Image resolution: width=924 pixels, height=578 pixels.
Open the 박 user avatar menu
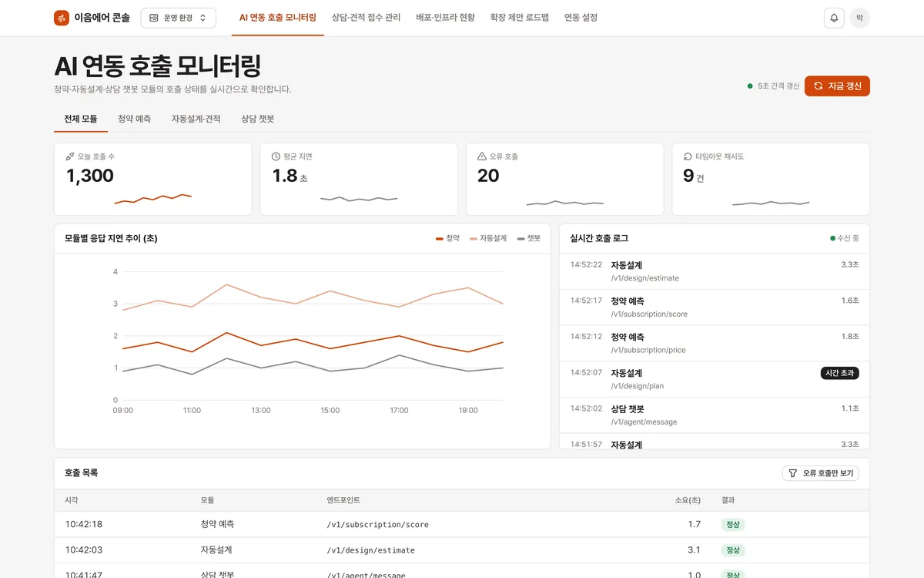[x=860, y=18]
